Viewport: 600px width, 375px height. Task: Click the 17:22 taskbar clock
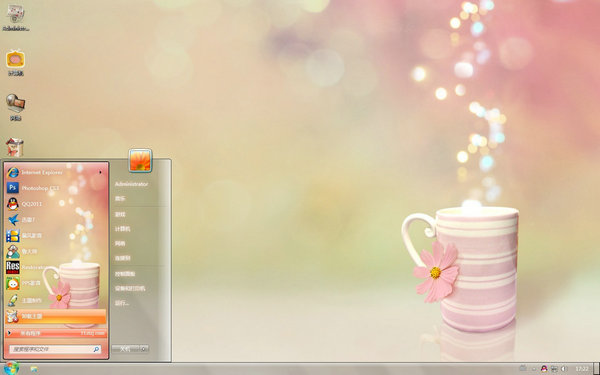[x=581, y=369]
